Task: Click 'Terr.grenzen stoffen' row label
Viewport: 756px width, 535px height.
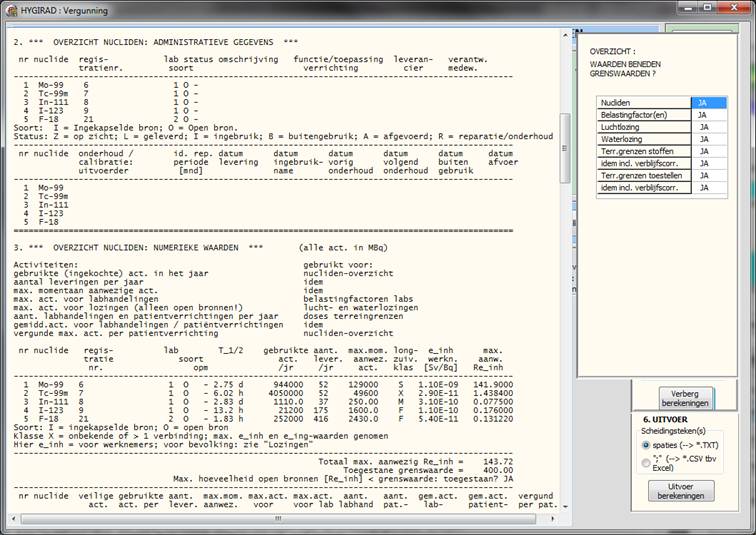Action: coord(643,151)
